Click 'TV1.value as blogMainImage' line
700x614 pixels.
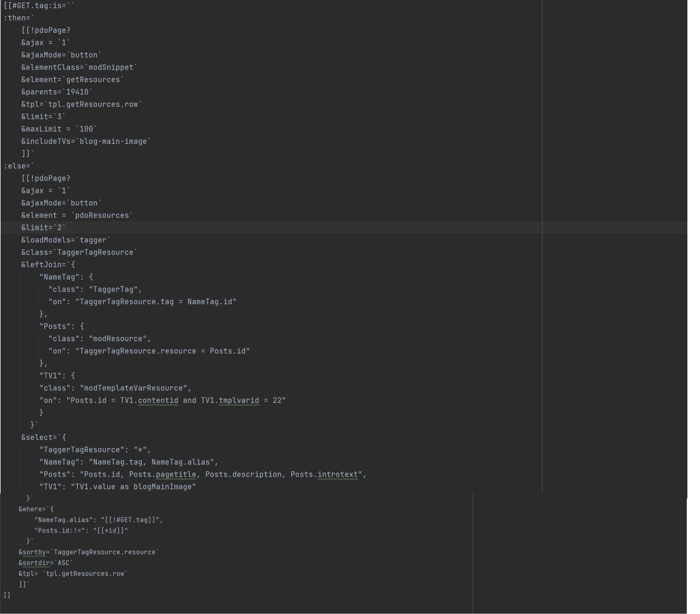[x=118, y=487]
